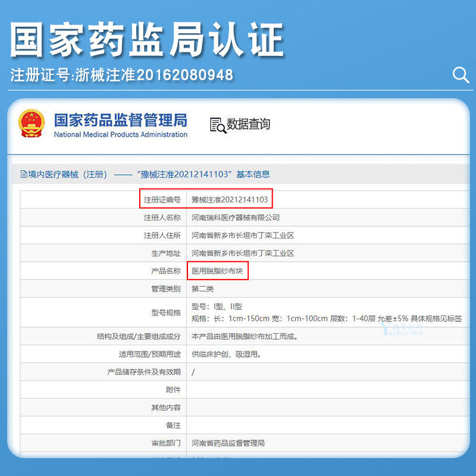Image resolution: width=476 pixels, height=476 pixels.
Task: Select registrant name 河南瑞科医疗器械有限公司
Action: 235,217
